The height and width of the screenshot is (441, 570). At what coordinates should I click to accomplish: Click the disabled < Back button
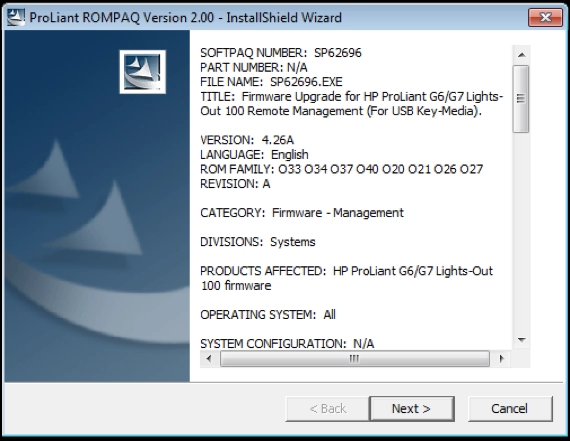(x=328, y=409)
